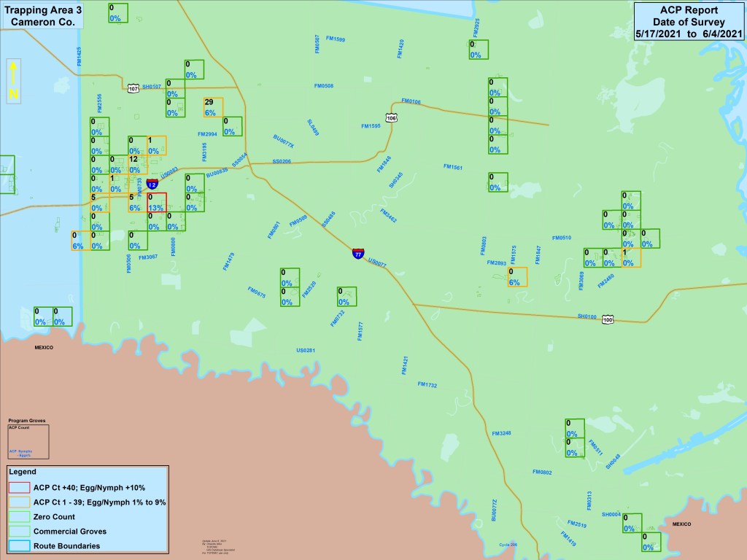Click the yellow north arrow indicator

tap(15, 82)
